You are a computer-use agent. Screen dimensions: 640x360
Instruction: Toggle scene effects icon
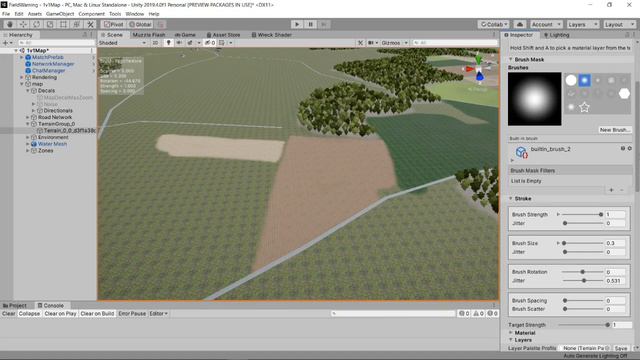click(190, 42)
